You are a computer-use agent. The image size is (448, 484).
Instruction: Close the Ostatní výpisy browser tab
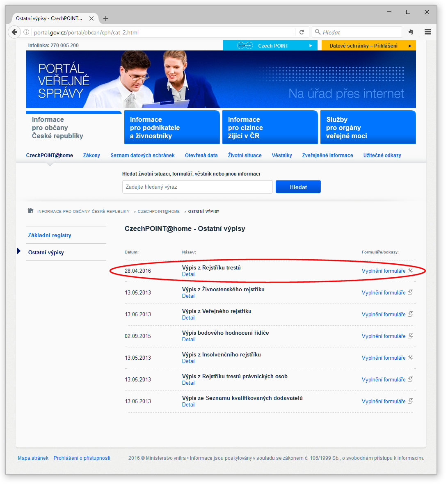[x=91, y=18]
